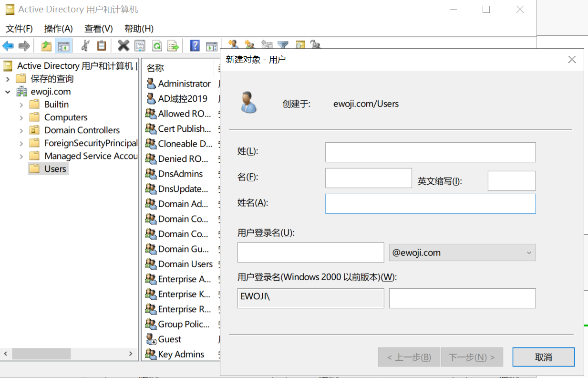Select the Allowed RO... list entry
588x378 pixels.
click(178, 114)
